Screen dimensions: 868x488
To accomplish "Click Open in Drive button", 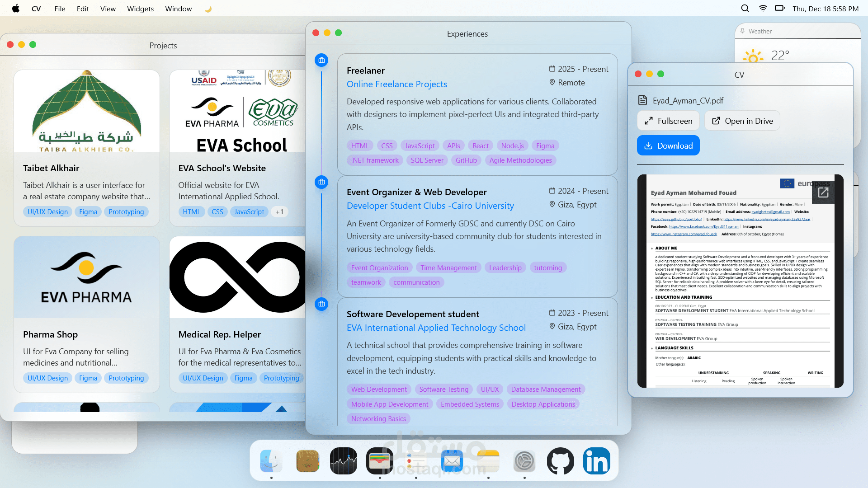I will (x=742, y=121).
